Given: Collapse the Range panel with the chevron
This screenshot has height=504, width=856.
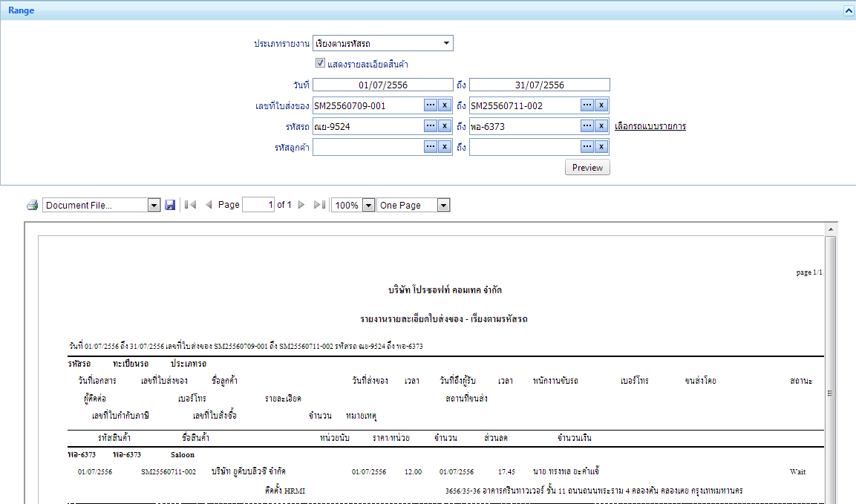Looking at the screenshot, I should 849,10.
